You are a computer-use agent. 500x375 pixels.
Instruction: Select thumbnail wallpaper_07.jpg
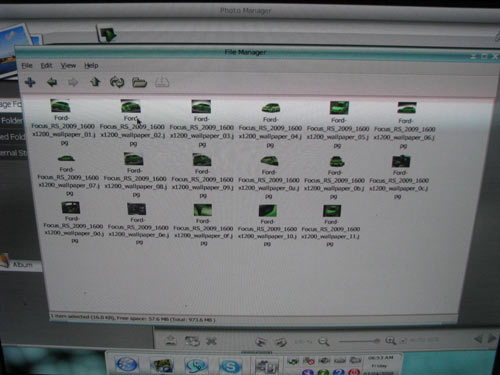[66, 159]
